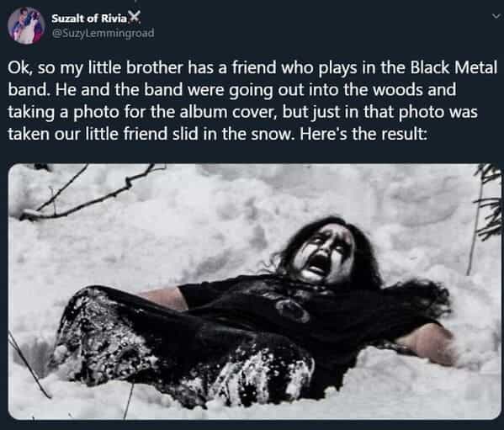The height and width of the screenshot is (430, 504).
Task: Click the screaming corpse-paint face in photo
Action: click(x=323, y=254)
